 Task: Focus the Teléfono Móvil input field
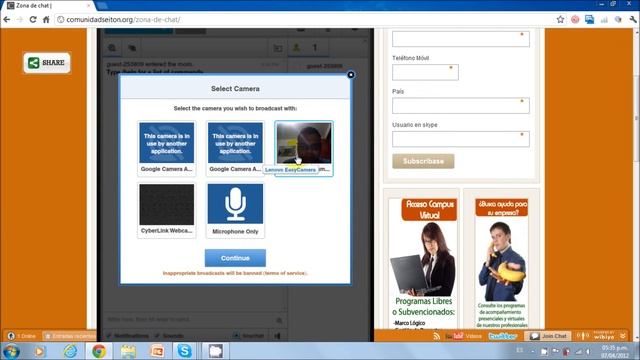pyautogui.click(x=425, y=72)
